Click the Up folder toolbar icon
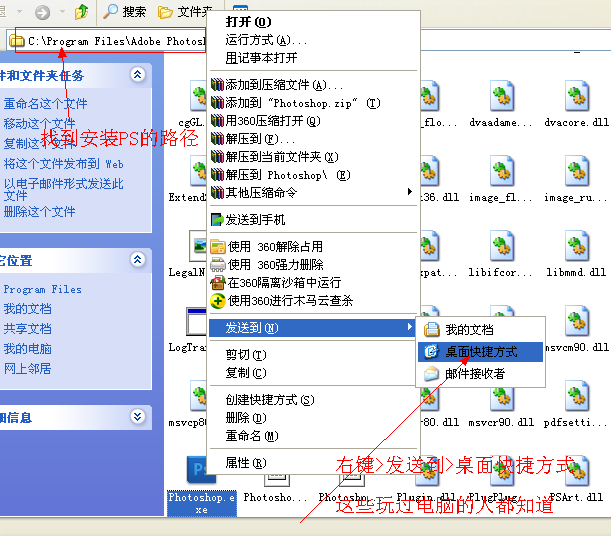 coord(81,12)
